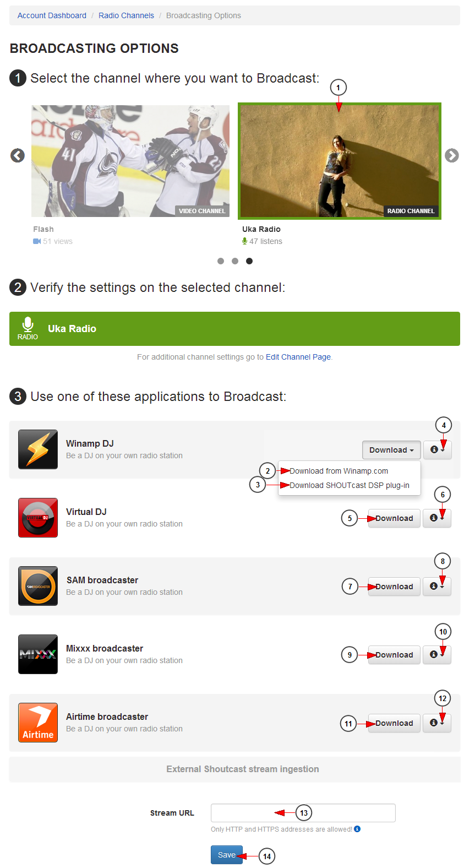Select the middle carousel page dot
The height and width of the screenshot is (868, 464).
tap(235, 261)
